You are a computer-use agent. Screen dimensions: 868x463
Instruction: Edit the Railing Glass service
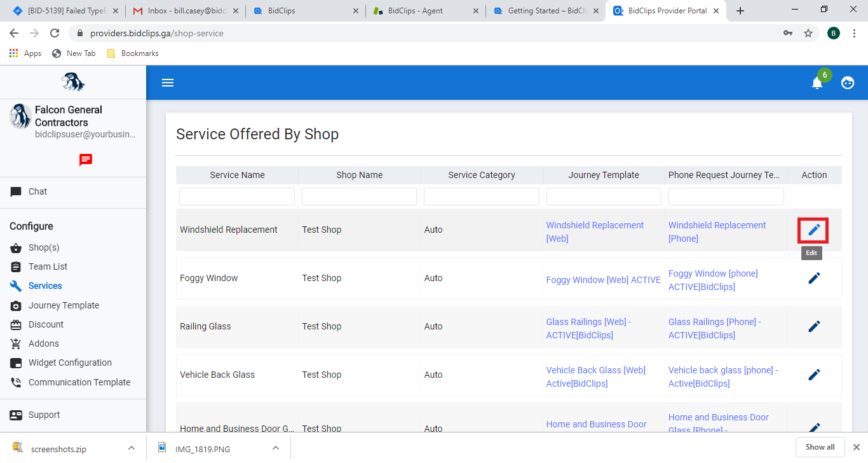pos(814,326)
